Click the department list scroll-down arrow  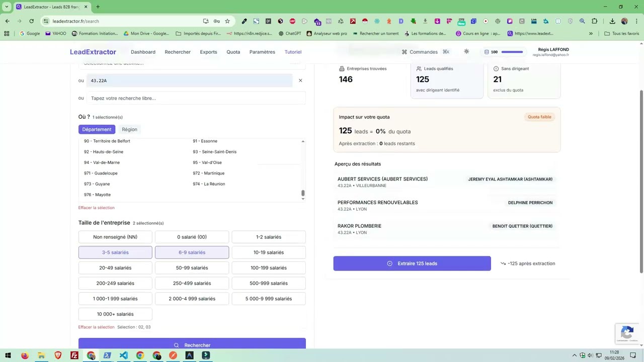click(303, 199)
